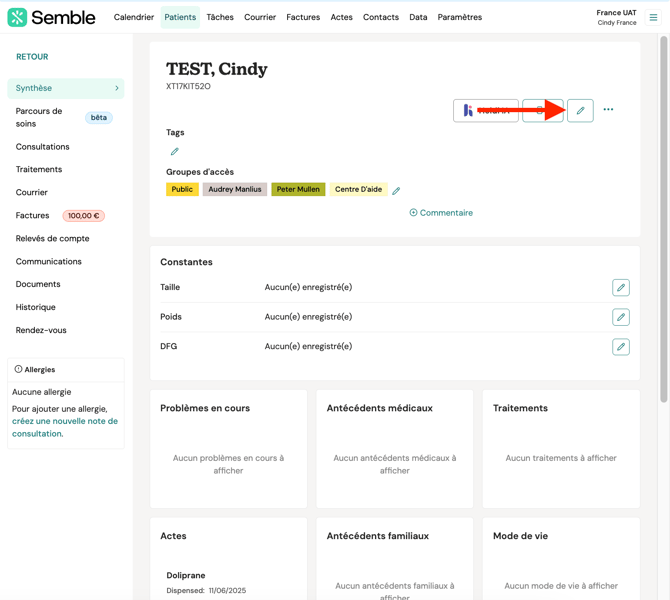670x600 pixels.
Task: Open the three-dots more options menu
Action: coord(608,110)
